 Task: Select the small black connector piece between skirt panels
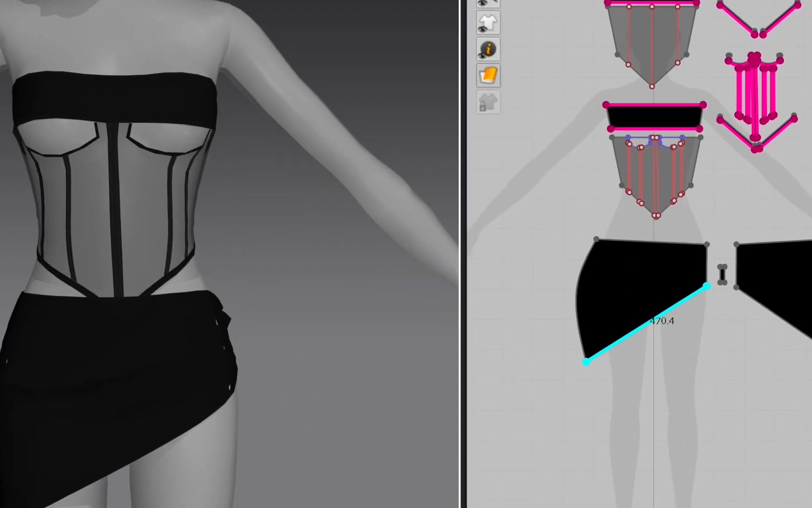click(x=722, y=275)
